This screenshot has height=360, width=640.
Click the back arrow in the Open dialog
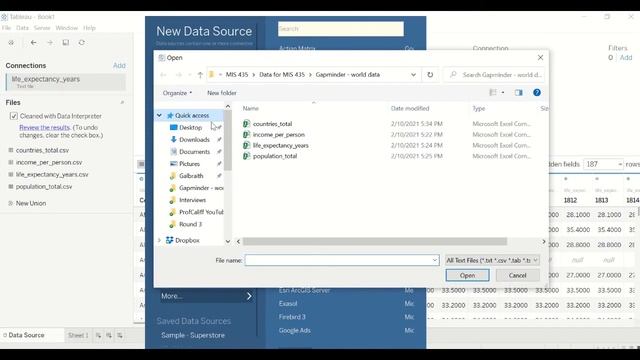(163, 75)
